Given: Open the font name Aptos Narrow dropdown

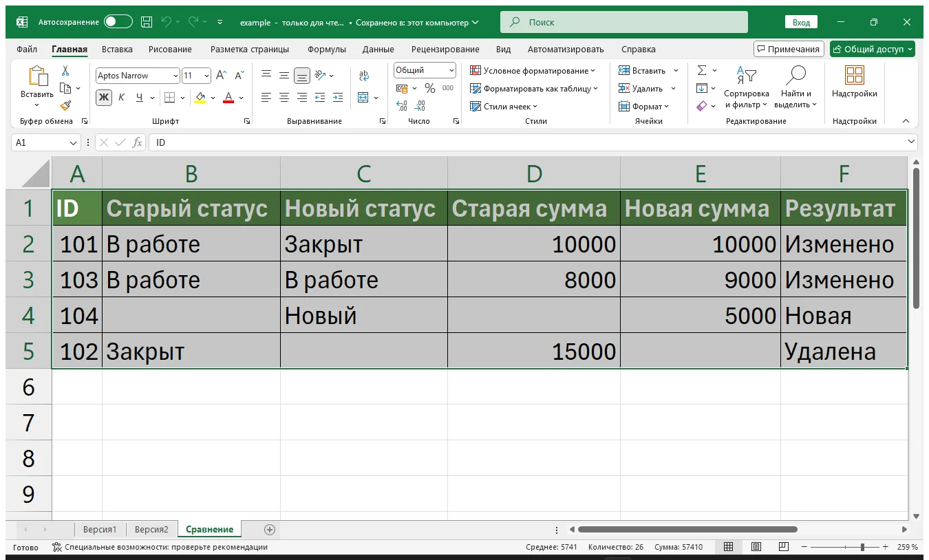Looking at the screenshot, I should pyautogui.click(x=175, y=76).
